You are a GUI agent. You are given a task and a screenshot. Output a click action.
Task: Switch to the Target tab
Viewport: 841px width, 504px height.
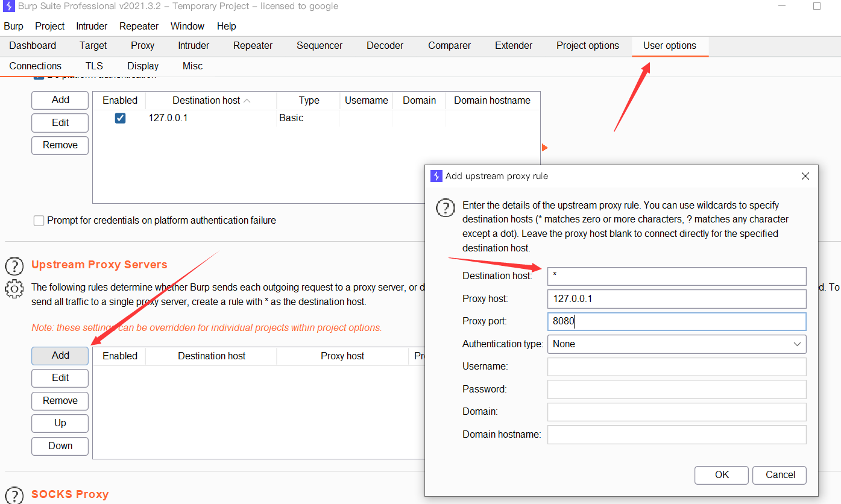click(93, 46)
